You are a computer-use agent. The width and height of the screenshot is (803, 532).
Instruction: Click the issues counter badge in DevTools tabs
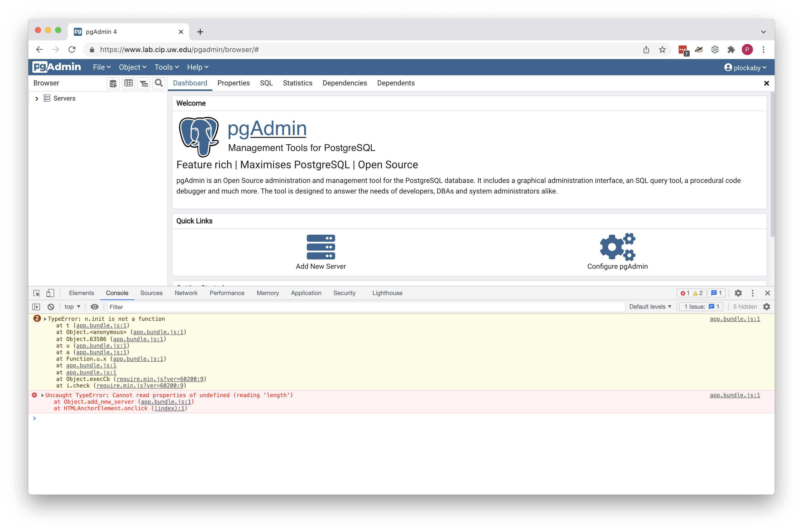(717, 293)
